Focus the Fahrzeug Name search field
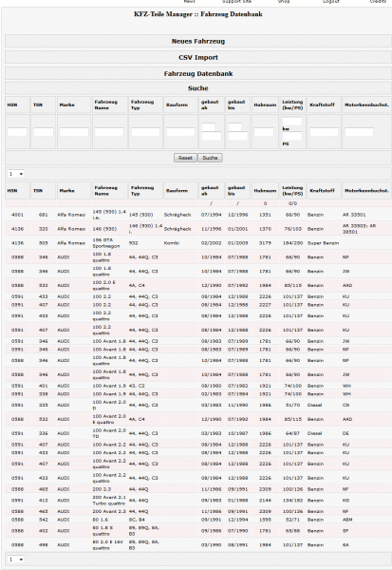 pyautogui.click(x=109, y=132)
